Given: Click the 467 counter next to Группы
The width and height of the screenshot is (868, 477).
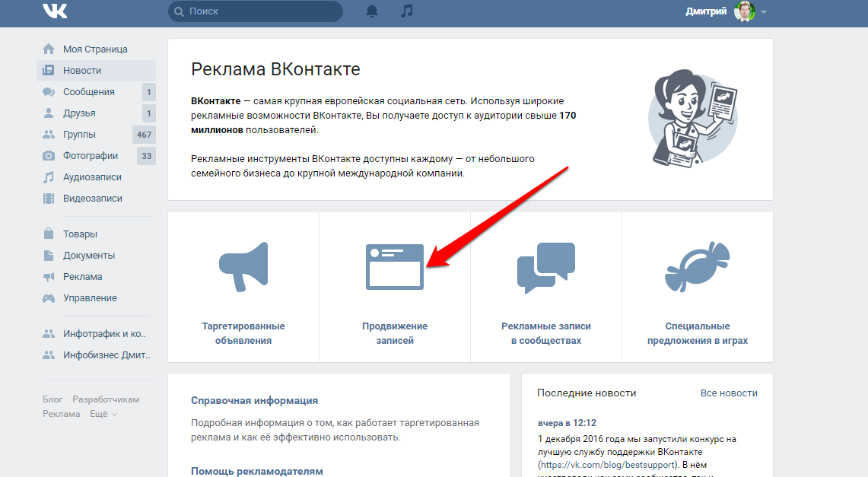Looking at the screenshot, I should coord(144,135).
